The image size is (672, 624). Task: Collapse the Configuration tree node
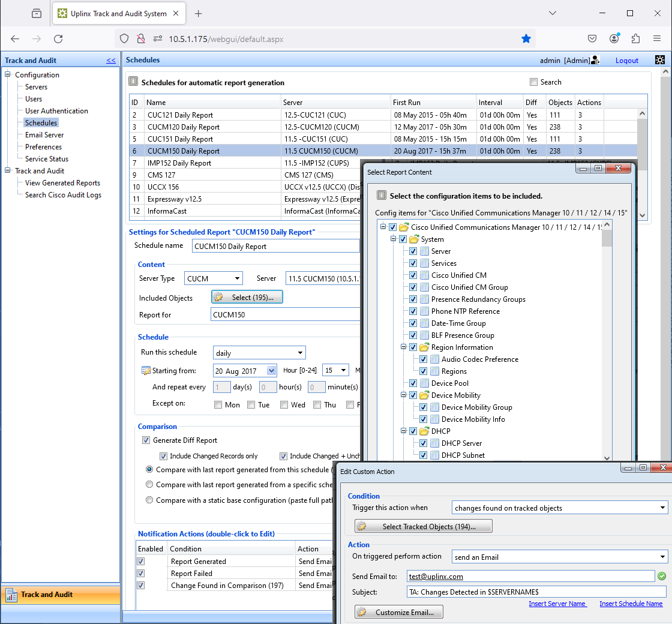(x=7, y=74)
